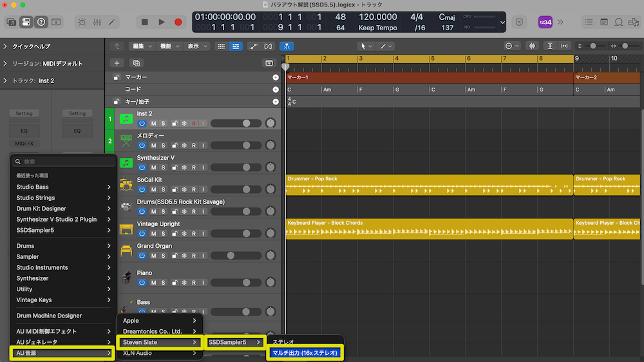Select Drum Machine Designer from the menu
The image size is (644, 362).
click(x=63, y=316)
